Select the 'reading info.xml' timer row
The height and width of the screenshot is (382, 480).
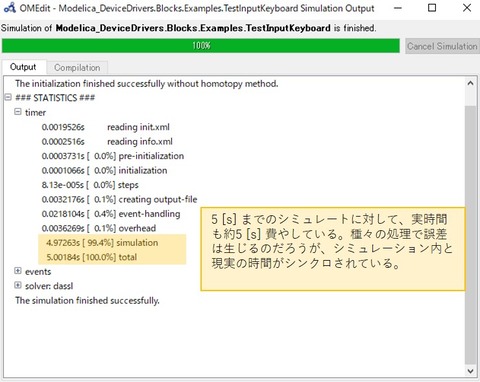(x=107, y=142)
